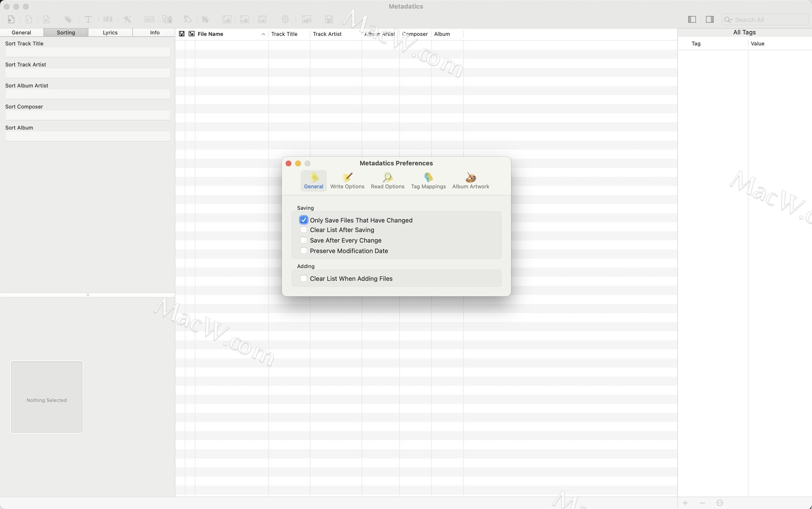Click the wrench tools icon
Viewport: 812px width, 509px height.
[x=127, y=19]
